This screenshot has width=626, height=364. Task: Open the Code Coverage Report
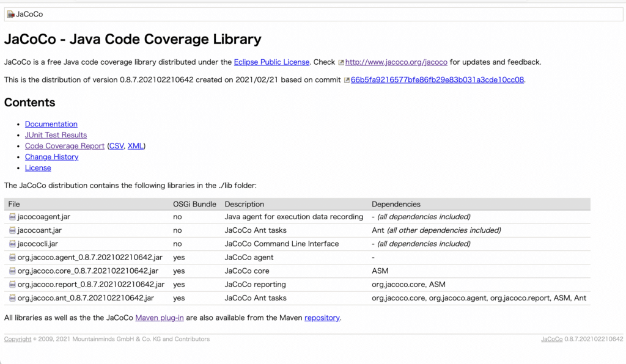coord(64,146)
